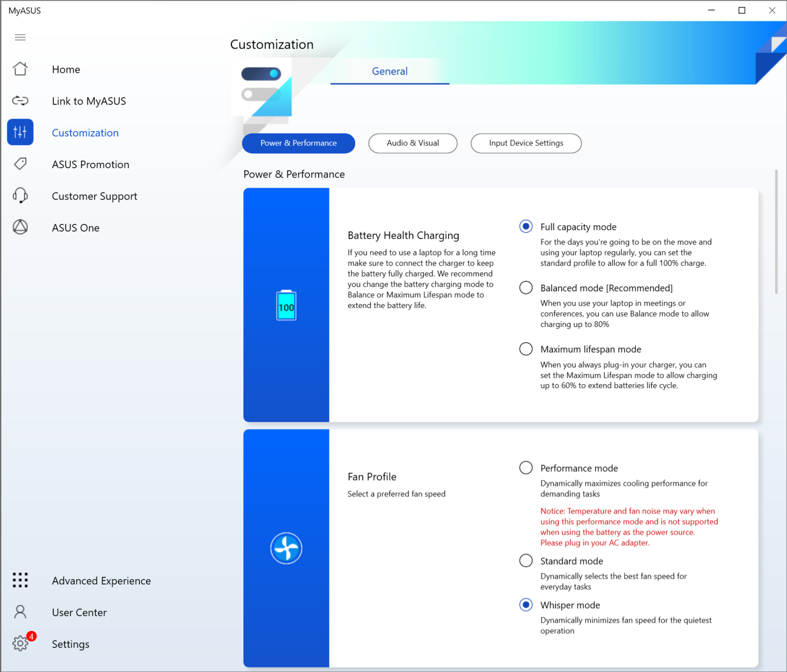Select Performance mode fan profile
787x672 pixels.
pos(526,468)
